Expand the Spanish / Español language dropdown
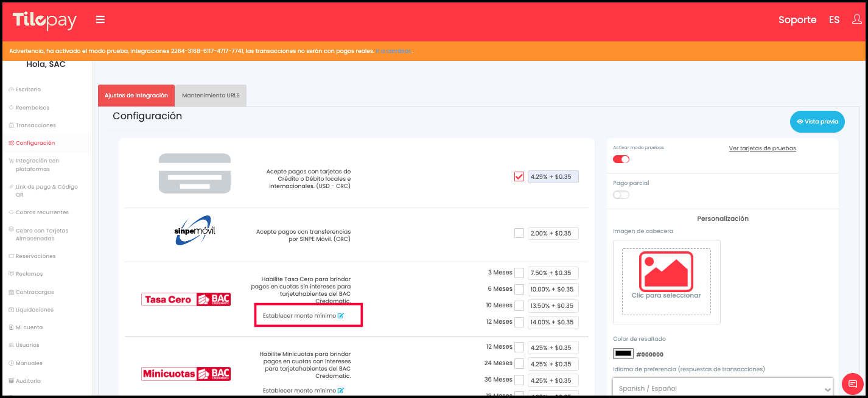Screen dimensions: 868x398 722,388
